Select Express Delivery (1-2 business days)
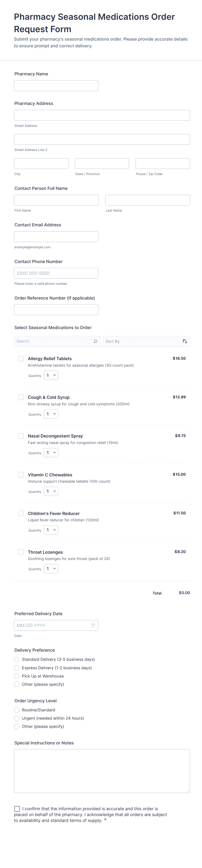202x868 pixels. (x=17, y=668)
